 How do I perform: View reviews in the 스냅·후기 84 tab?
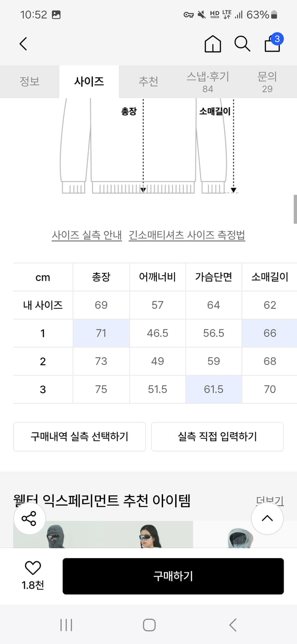pyautogui.click(x=208, y=81)
